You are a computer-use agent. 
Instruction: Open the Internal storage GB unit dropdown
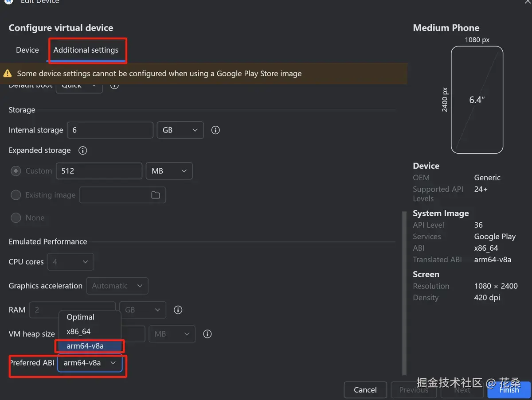click(x=180, y=130)
